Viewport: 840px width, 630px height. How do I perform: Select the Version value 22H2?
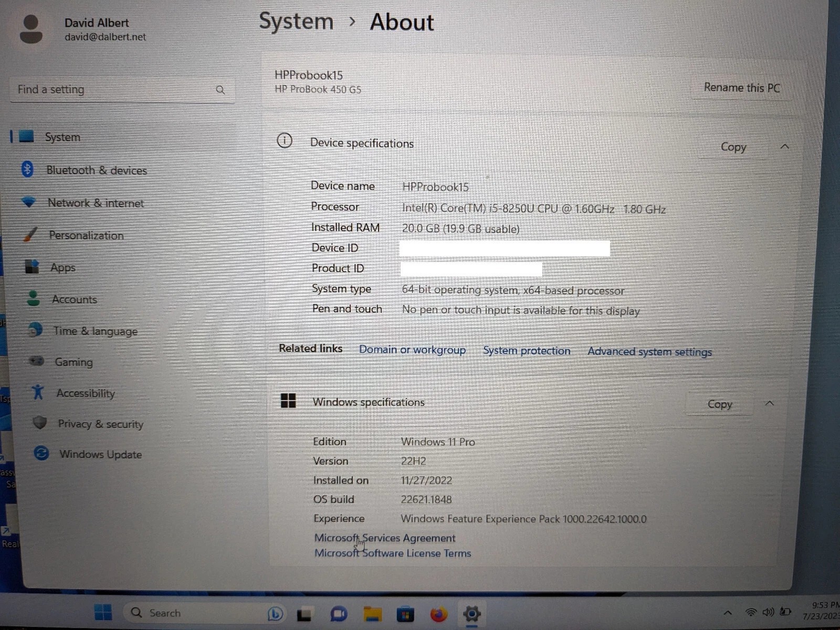point(414,461)
